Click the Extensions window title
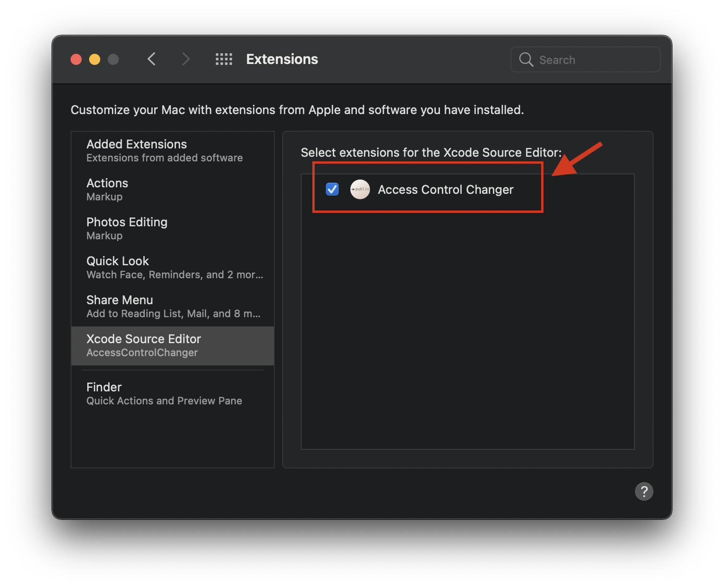724x588 pixels. coord(282,59)
